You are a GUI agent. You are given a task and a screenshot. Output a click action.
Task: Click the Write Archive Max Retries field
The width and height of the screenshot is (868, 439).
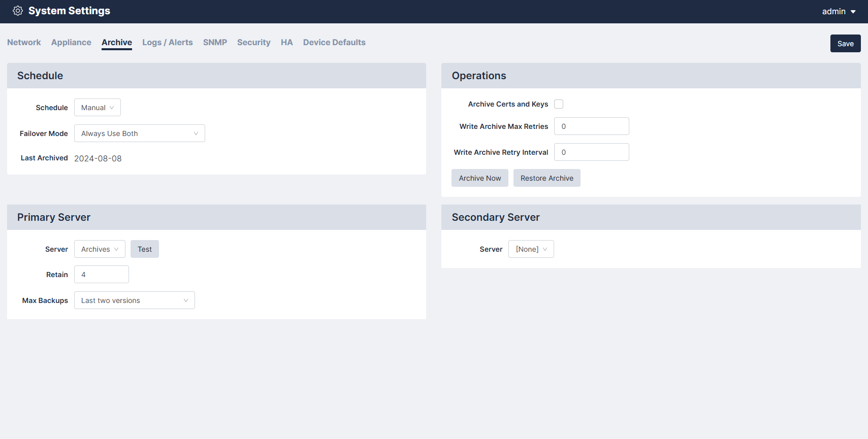tap(591, 126)
